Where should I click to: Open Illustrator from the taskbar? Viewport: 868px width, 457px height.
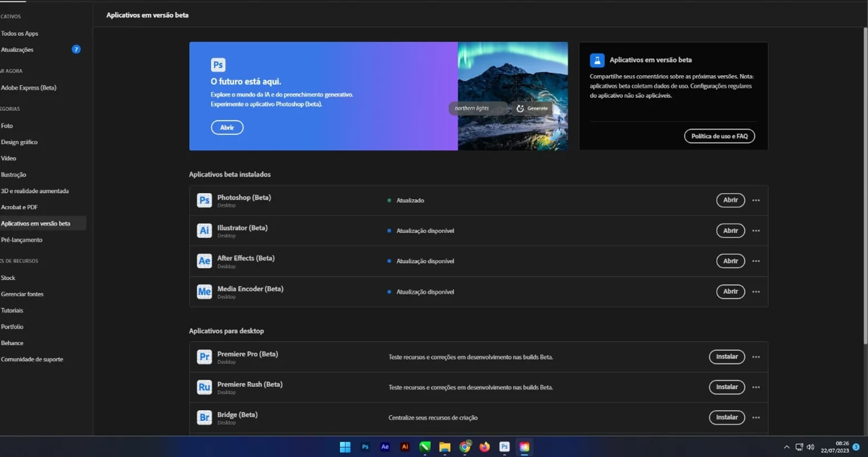(405, 447)
